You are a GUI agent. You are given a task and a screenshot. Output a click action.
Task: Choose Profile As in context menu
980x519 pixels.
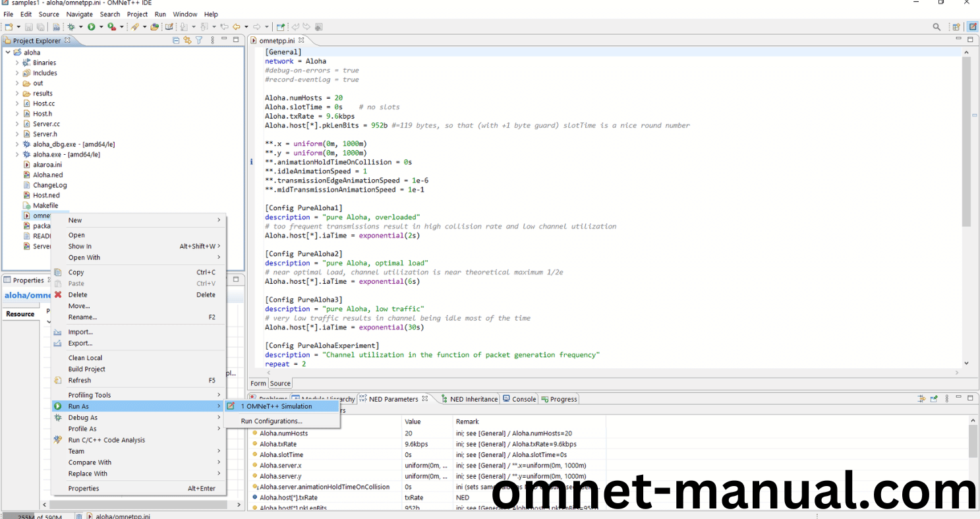pyautogui.click(x=138, y=429)
